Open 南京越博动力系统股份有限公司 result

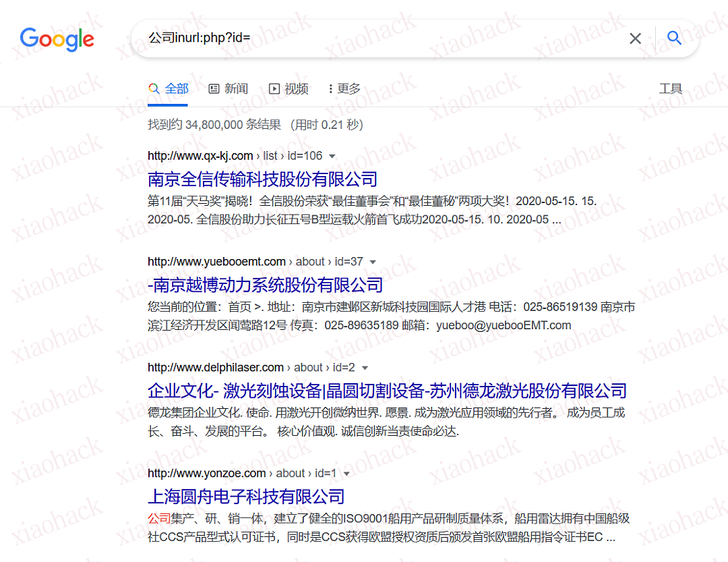click(x=265, y=285)
